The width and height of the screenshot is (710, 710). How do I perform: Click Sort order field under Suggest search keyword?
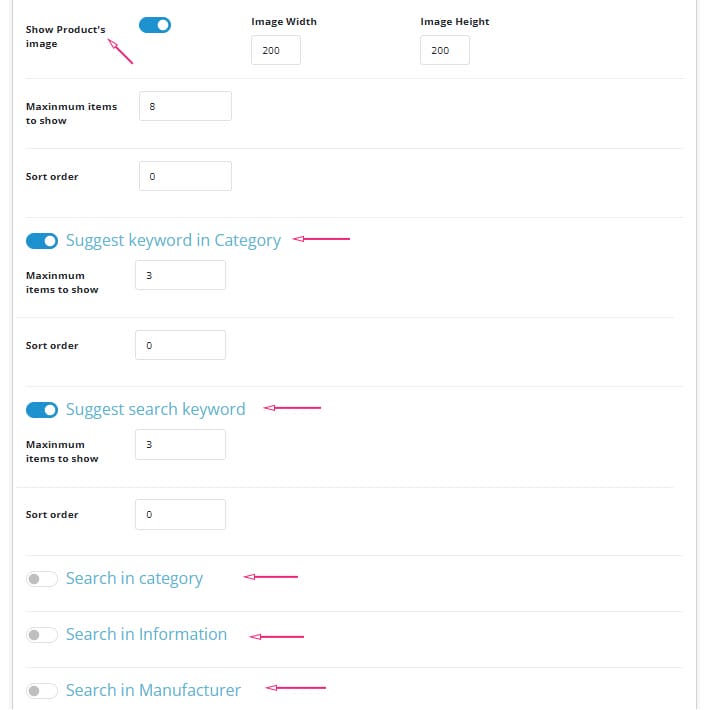(x=180, y=514)
